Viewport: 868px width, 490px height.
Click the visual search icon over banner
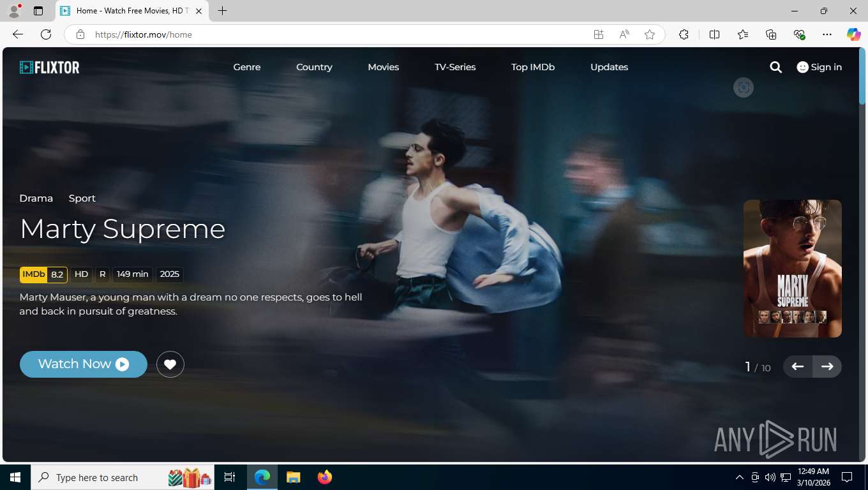pyautogui.click(x=744, y=87)
